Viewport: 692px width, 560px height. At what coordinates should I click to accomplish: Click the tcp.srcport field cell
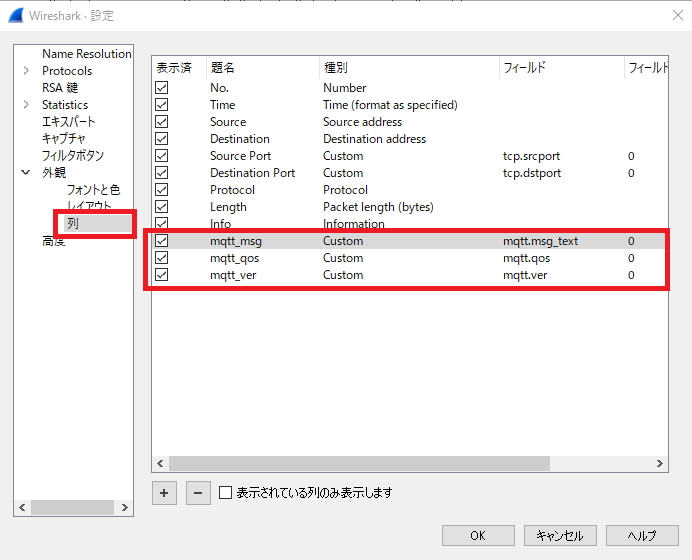click(531, 156)
